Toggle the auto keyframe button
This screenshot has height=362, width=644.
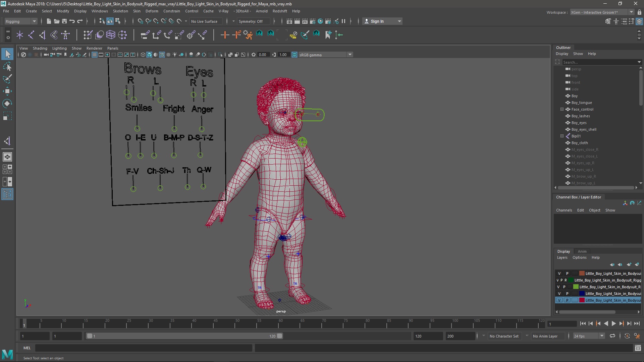tap(627, 336)
